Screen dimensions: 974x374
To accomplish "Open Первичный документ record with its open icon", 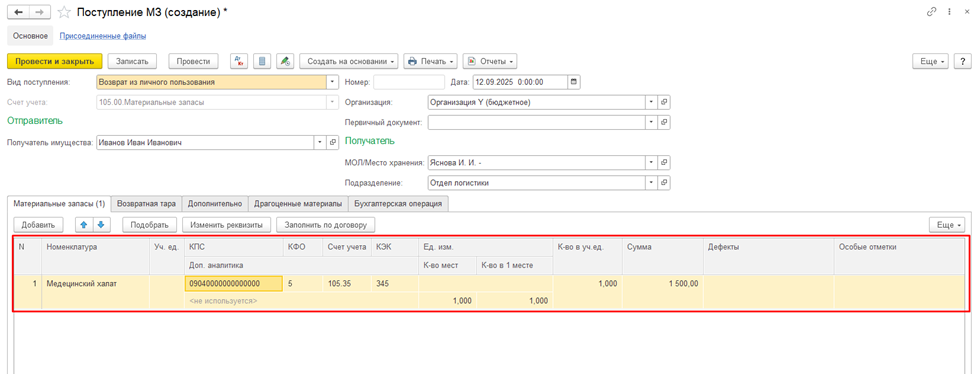I will (x=663, y=122).
